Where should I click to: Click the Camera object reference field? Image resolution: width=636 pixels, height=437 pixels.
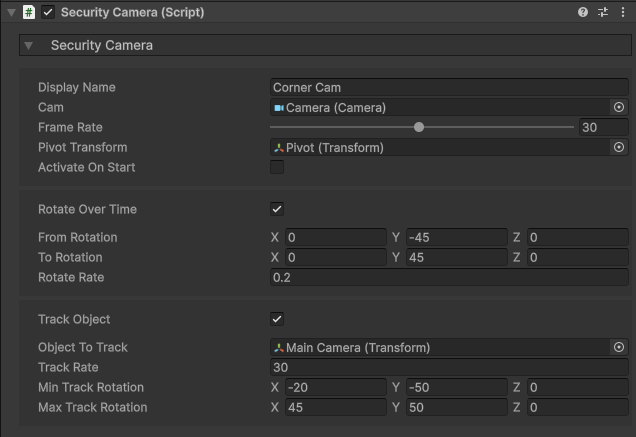[438, 107]
